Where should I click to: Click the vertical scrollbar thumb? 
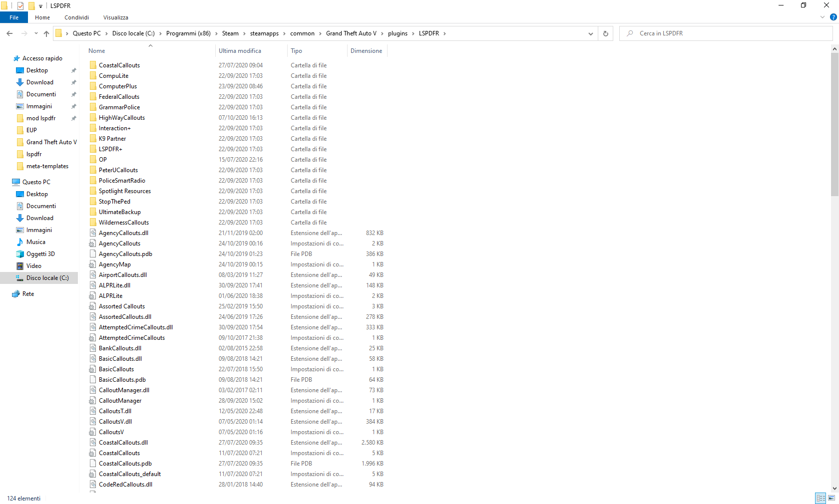point(835,125)
